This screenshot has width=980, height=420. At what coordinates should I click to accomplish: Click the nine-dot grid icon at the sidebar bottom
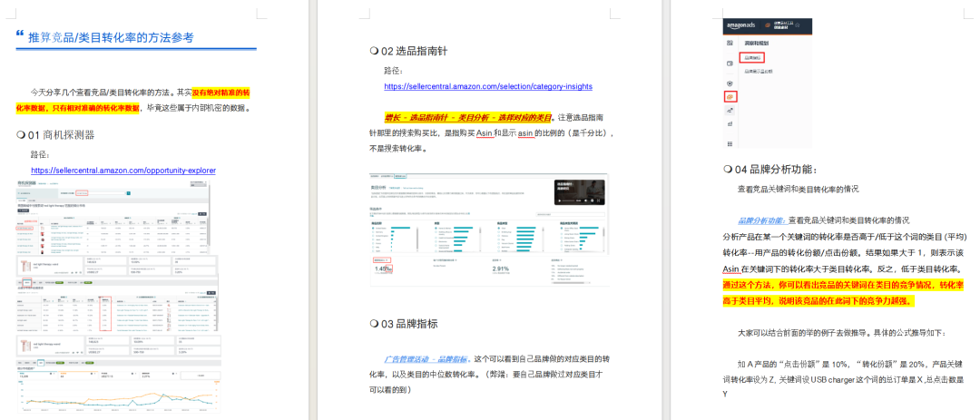click(x=730, y=144)
